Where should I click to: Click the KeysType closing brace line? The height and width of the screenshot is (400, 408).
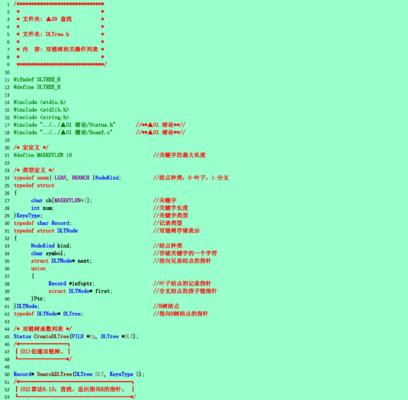pos(28,216)
